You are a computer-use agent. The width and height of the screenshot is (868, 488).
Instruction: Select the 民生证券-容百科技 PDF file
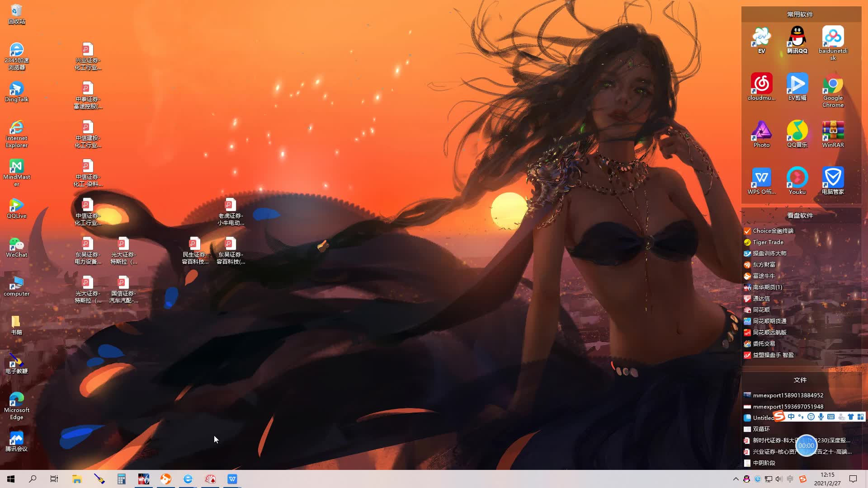[x=195, y=250]
